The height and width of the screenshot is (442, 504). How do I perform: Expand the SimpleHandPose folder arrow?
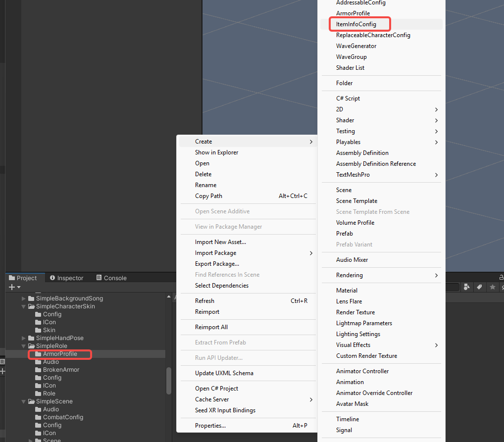(23, 338)
